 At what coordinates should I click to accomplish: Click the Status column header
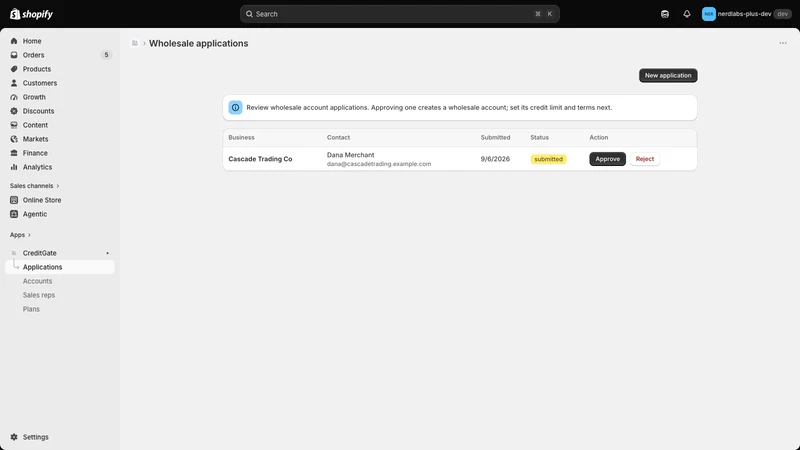(x=539, y=137)
